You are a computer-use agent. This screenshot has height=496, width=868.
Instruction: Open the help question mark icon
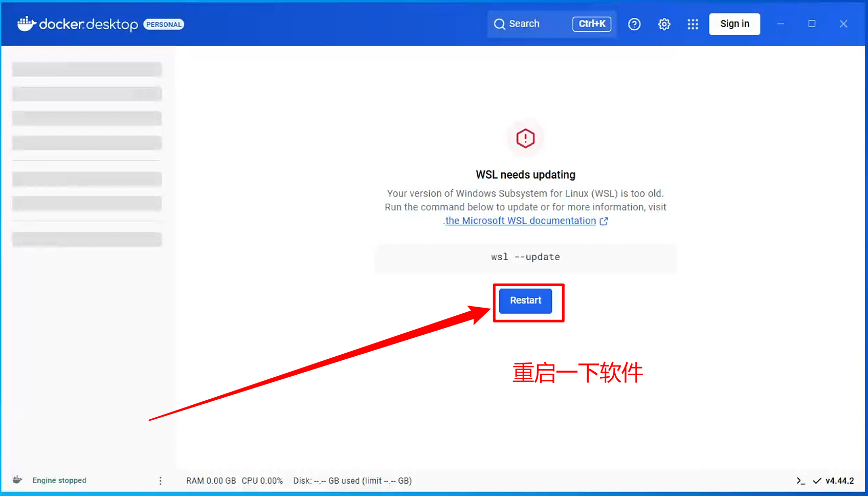click(x=634, y=24)
